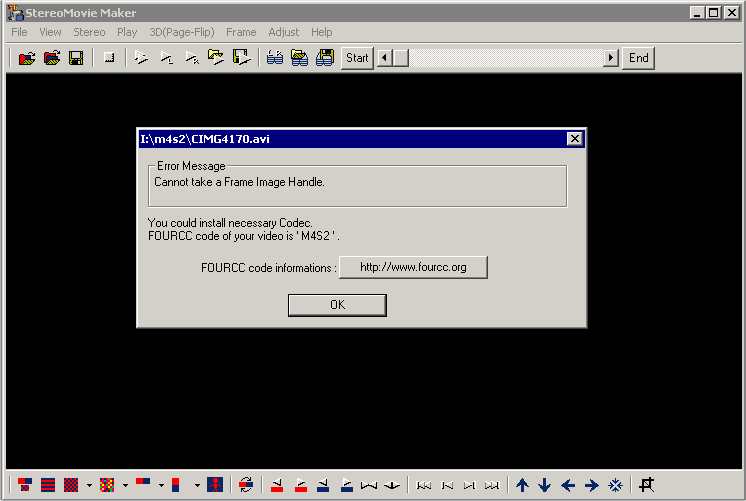746x501 pixels.
Task: Shift image right with blue arrow
Action: click(x=591, y=485)
